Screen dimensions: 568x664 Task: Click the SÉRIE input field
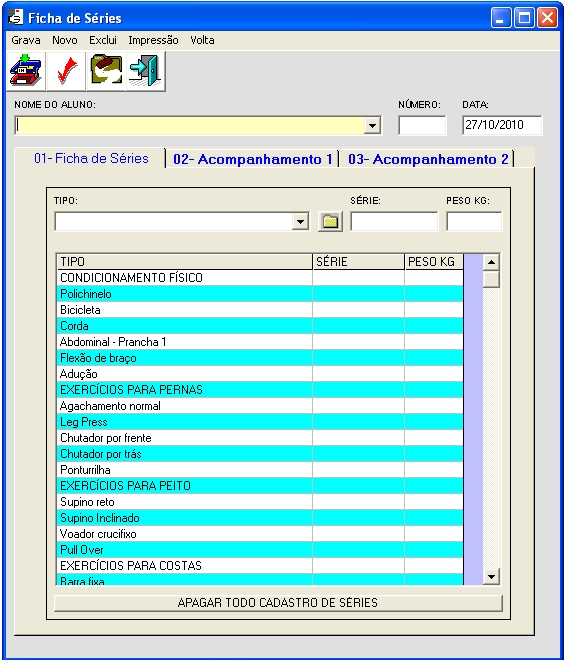[394, 221]
